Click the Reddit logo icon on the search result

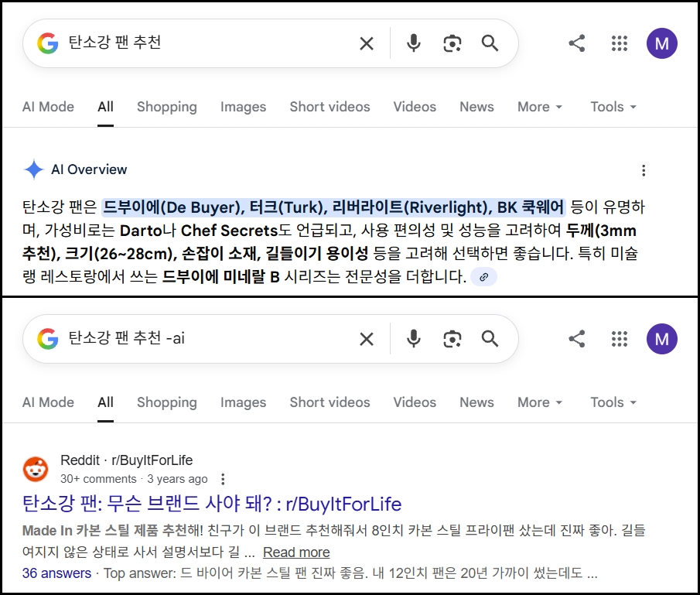click(x=36, y=469)
